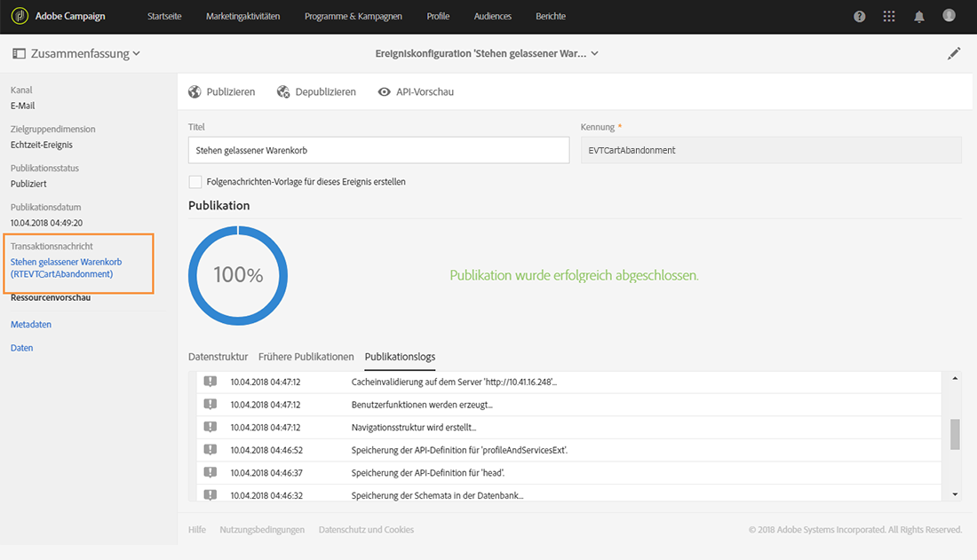Select timestamp '10.04.2018 04:46:52'
The height and width of the screenshot is (560, 977).
click(x=266, y=450)
